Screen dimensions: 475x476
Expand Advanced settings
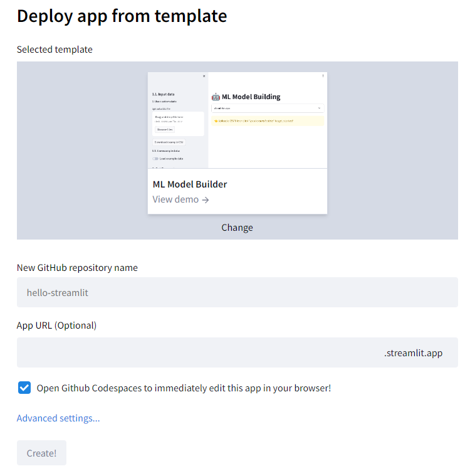[58, 418]
